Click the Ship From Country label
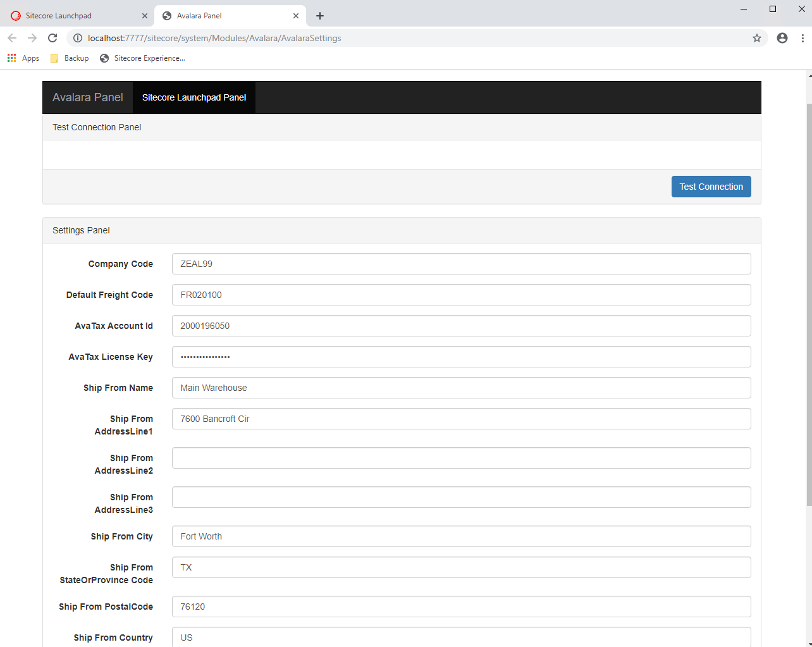This screenshot has height=647, width=812. pyautogui.click(x=113, y=638)
